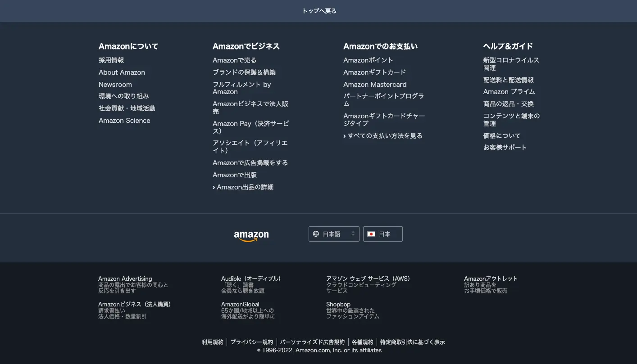Open the 各種規約 link
This screenshot has height=364, width=637.
[363, 342]
